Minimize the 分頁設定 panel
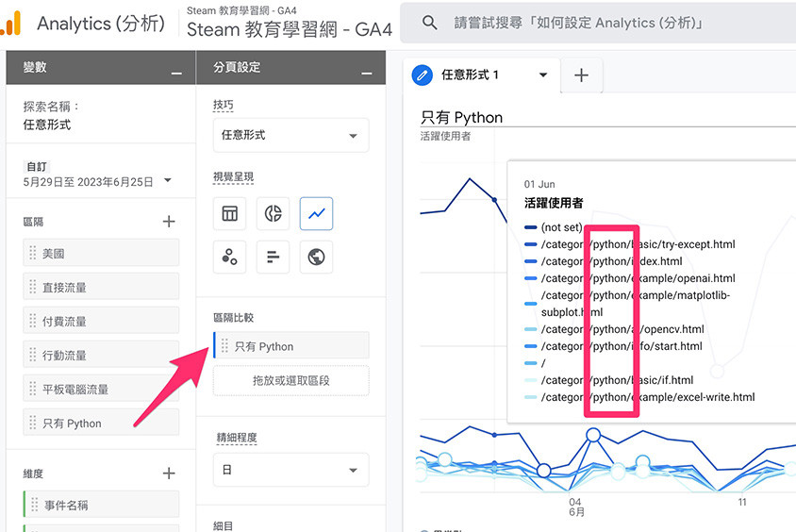Screen dimensions: 796x532 coord(367,74)
